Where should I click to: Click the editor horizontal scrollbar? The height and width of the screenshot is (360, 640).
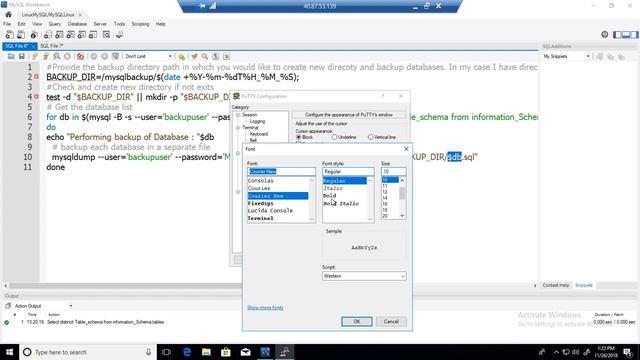(x=269, y=286)
